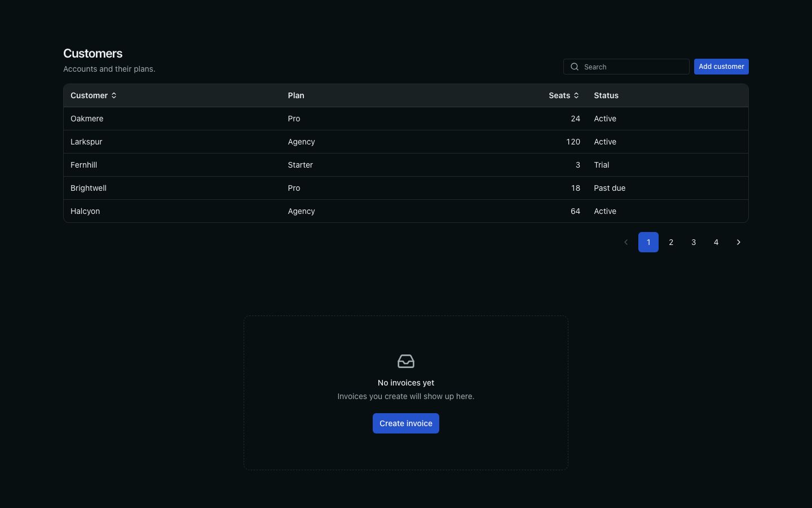Click 'Accounts and their plans.' subtitle
This screenshot has height=508, width=812.
(109, 69)
